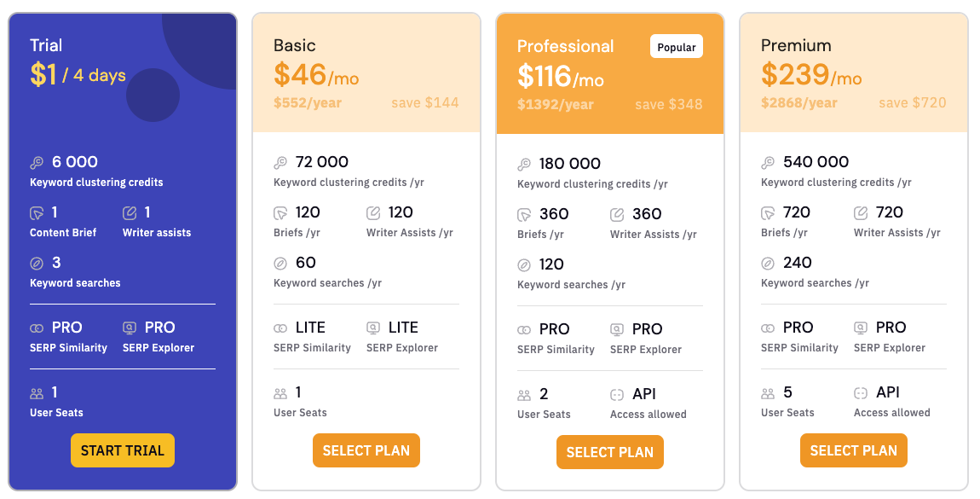Click Premium plan User Seats icon
The width and height of the screenshot is (980, 499).
coord(768,393)
